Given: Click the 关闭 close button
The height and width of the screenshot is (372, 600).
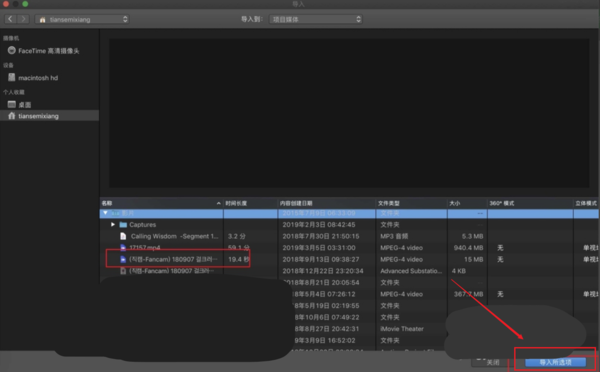Looking at the screenshot, I should click(x=492, y=362).
